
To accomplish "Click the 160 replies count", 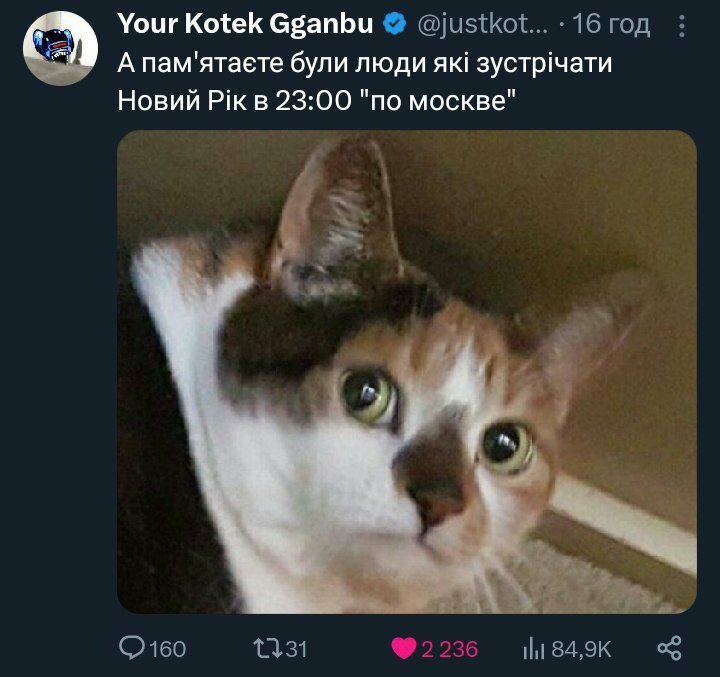I will pos(168,649).
